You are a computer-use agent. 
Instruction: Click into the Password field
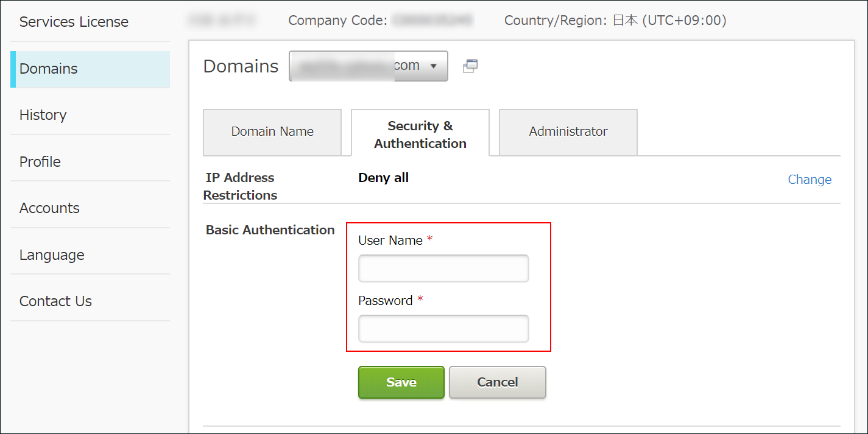443,329
